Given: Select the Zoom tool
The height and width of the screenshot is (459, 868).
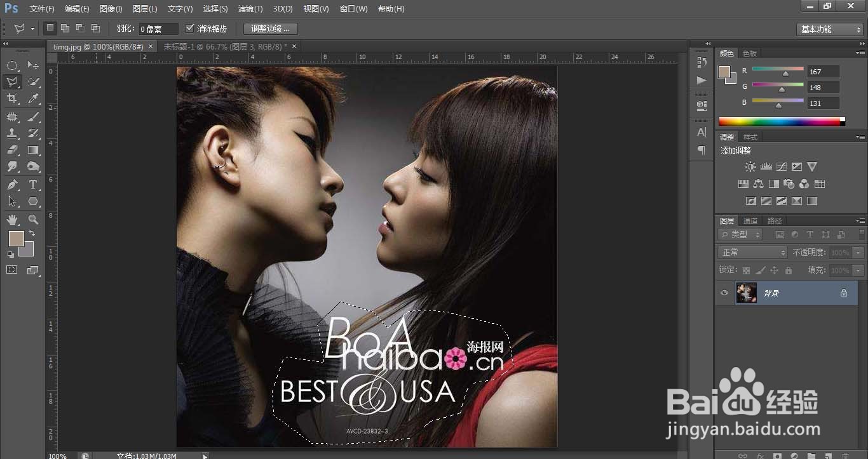Looking at the screenshot, I should coord(33,220).
